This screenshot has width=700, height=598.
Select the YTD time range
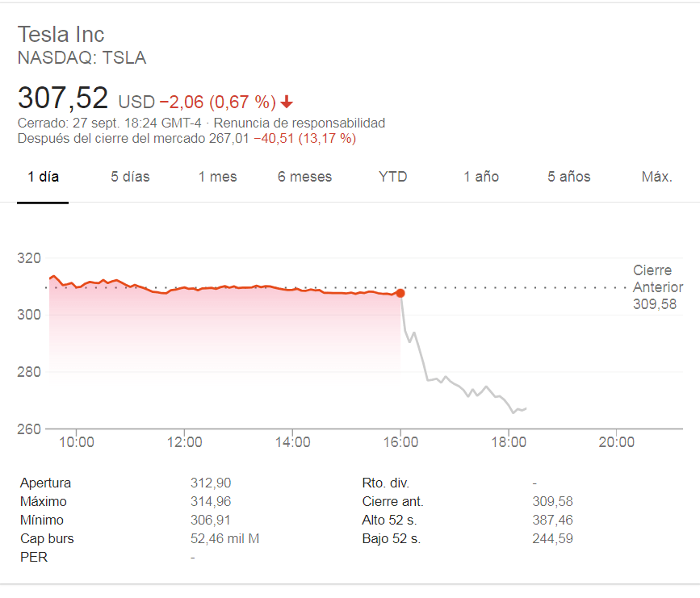pos(393,177)
